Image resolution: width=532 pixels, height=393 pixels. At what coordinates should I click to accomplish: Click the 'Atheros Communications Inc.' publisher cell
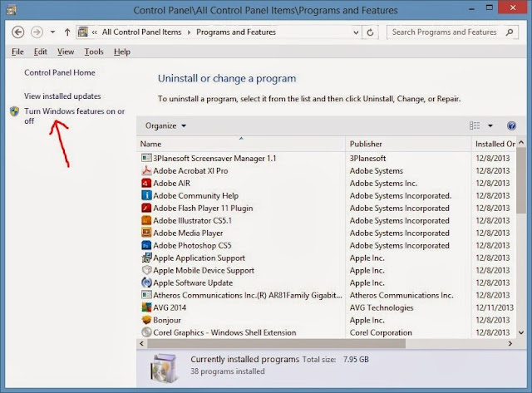(x=401, y=295)
